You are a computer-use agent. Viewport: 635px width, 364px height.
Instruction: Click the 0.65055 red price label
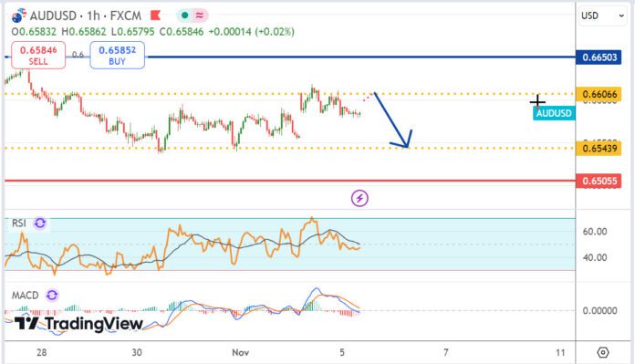599,181
